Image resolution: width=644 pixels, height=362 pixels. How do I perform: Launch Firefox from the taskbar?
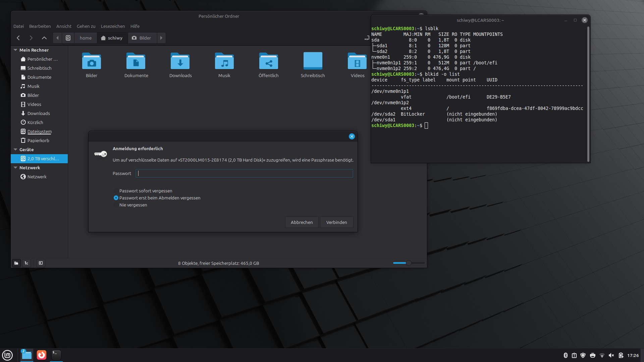[42, 355]
